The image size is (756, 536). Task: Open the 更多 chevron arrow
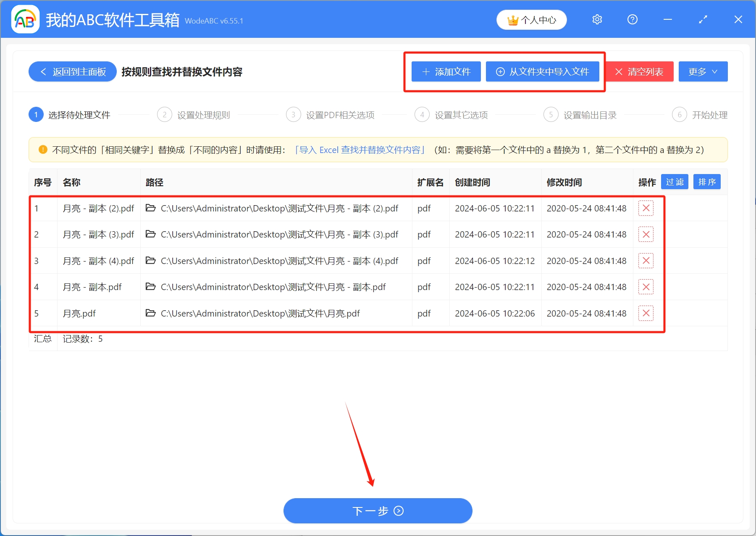[714, 71]
